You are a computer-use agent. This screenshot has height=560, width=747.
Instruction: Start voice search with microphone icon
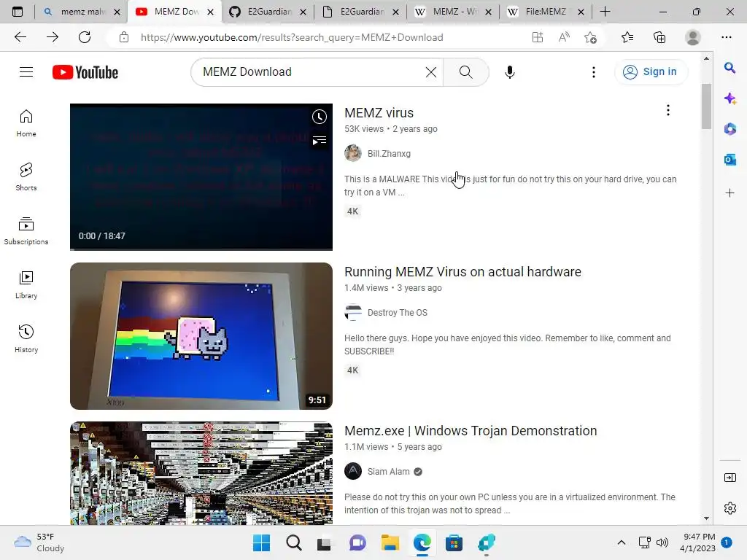coord(509,72)
